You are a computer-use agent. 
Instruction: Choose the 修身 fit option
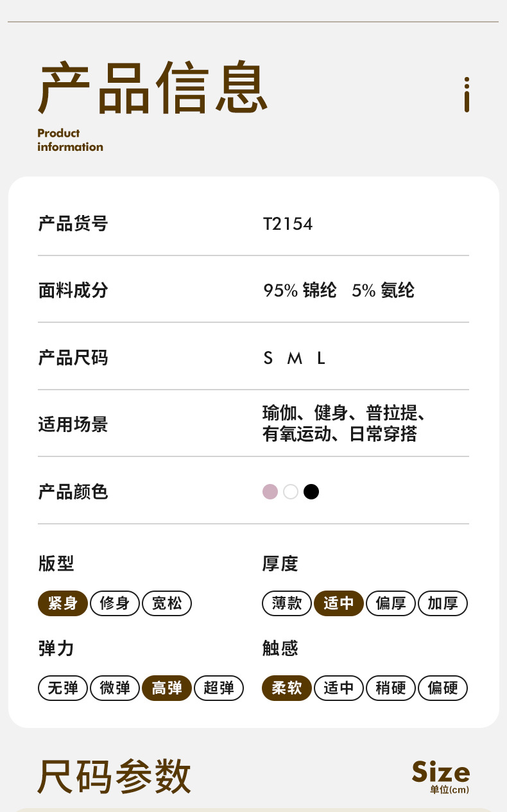(115, 603)
